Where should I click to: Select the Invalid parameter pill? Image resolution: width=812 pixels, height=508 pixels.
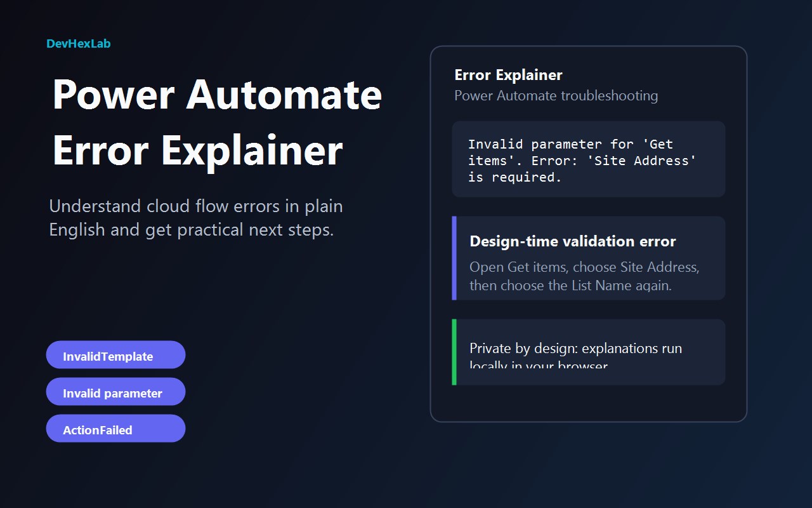pyautogui.click(x=115, y=392)
